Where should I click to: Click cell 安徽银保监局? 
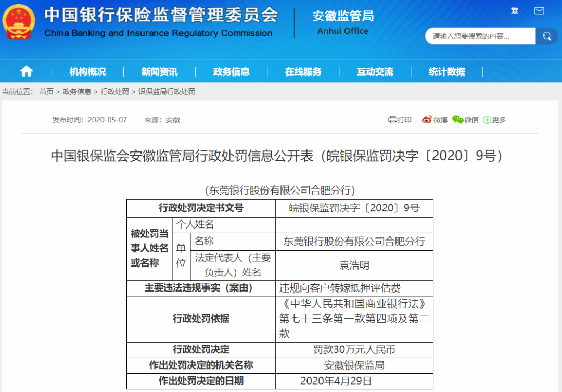[354, 365]
